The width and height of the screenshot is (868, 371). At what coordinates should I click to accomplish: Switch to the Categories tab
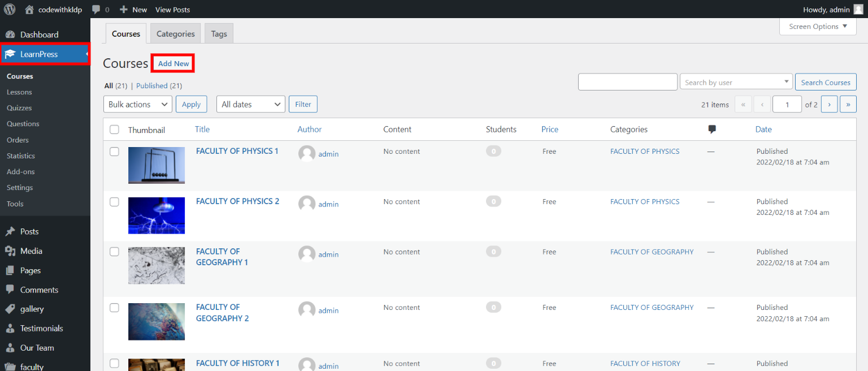[x=175, y=34]
